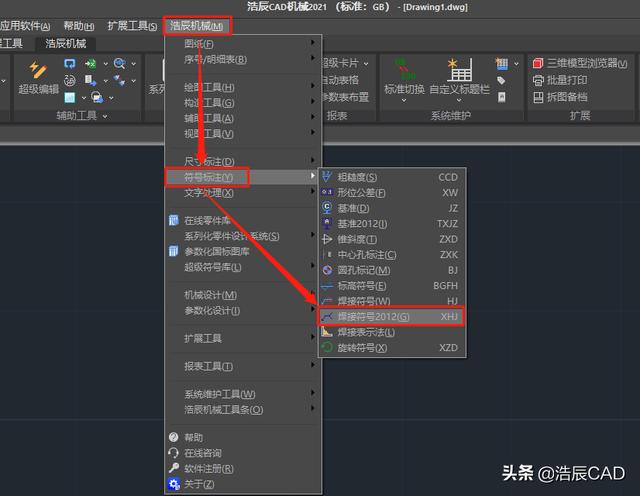Open the 帮助 menu in menu bar
Image resolution: width=640 pixels, height=496 pixels.
click(x=77, y=25)
